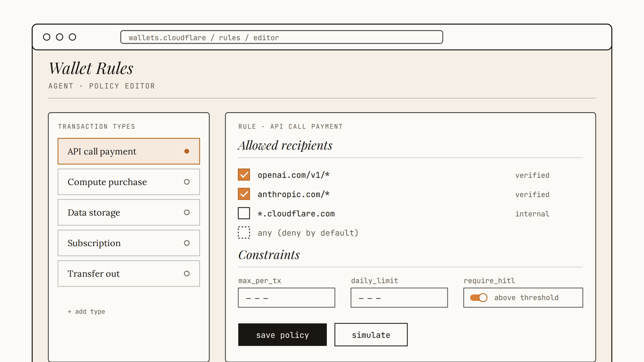Viewport: 644px width, 362px height.
Task: Click the third window control circle
Action: coord(72,37)
